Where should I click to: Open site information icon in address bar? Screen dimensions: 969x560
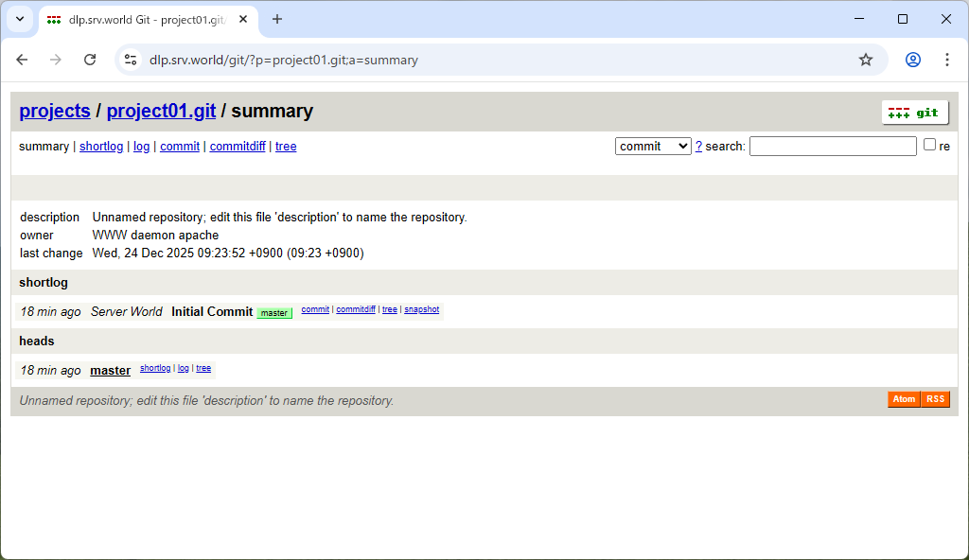point(131,60)
